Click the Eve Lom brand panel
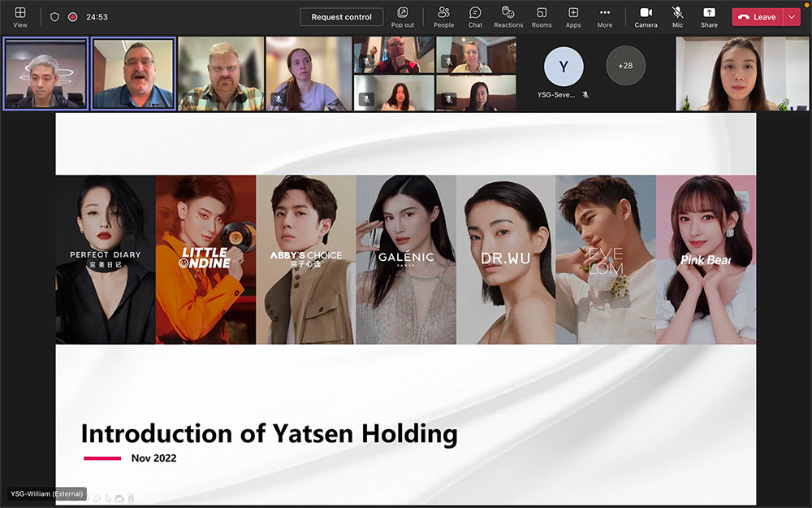The image size is (812, 508). tap(606, 260)
